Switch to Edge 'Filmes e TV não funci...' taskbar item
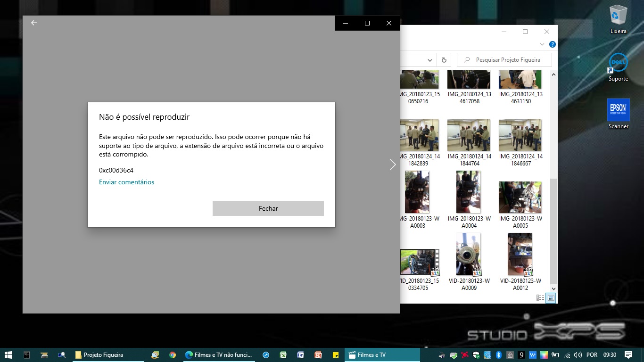This screenshot has width=644, height=362. [x=220, y=355]
